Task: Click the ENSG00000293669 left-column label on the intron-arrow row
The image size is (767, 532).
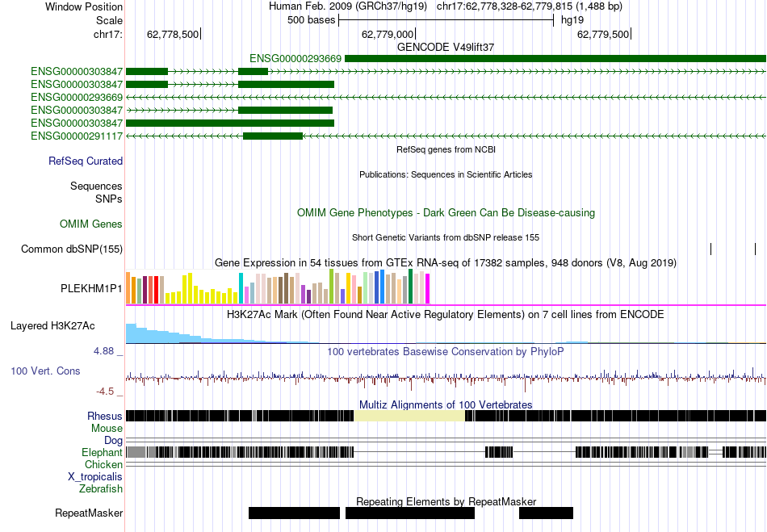Action: point(77,98)
